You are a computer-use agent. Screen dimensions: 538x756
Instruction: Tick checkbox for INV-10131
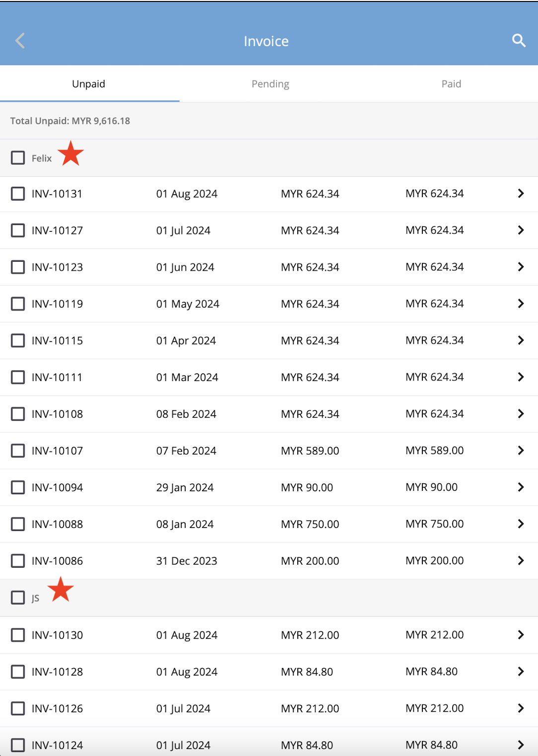tap(18, 194)
